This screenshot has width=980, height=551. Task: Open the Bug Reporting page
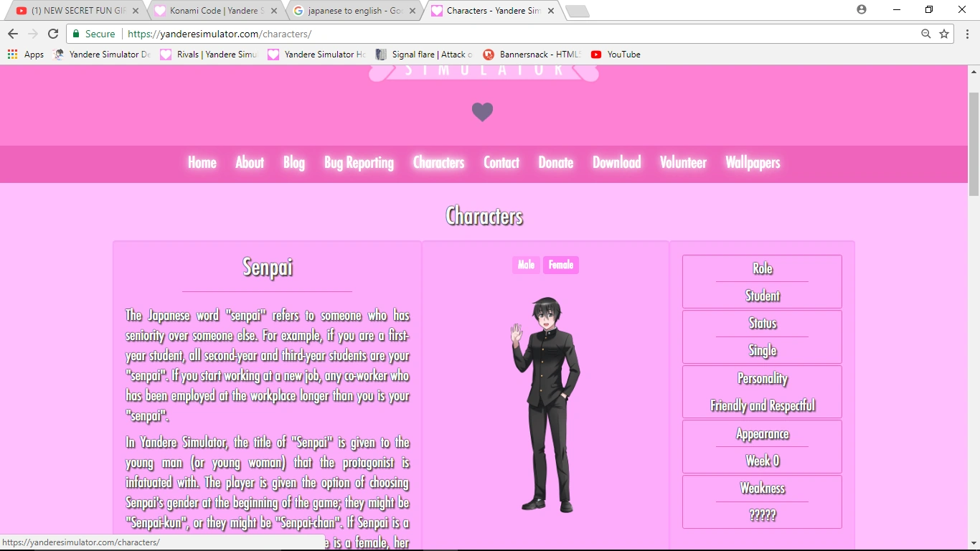coord(359,163)
